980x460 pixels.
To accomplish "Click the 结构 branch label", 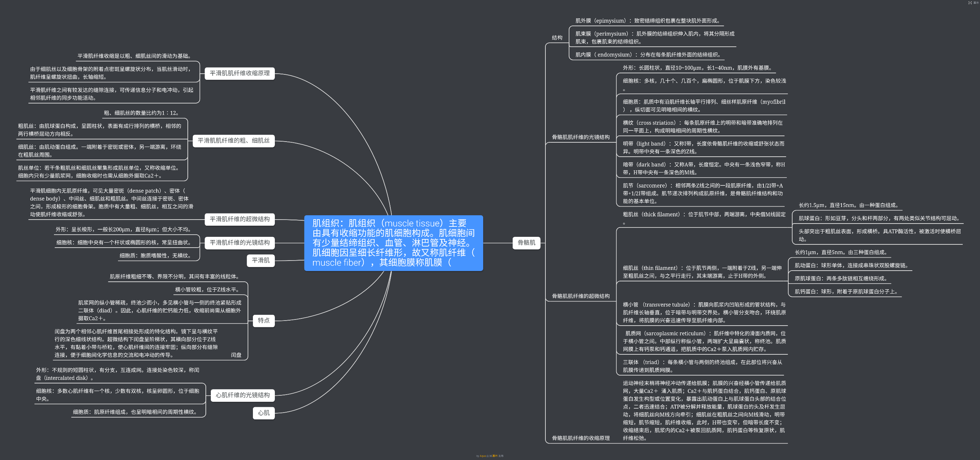I will (x=557, y=38).
